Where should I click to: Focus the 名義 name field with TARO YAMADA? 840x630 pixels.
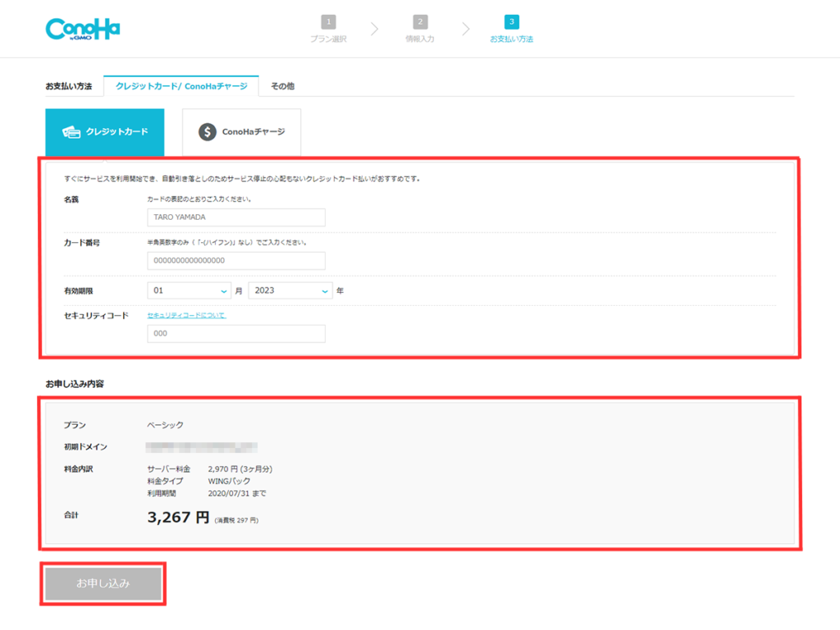pos(236,217)
